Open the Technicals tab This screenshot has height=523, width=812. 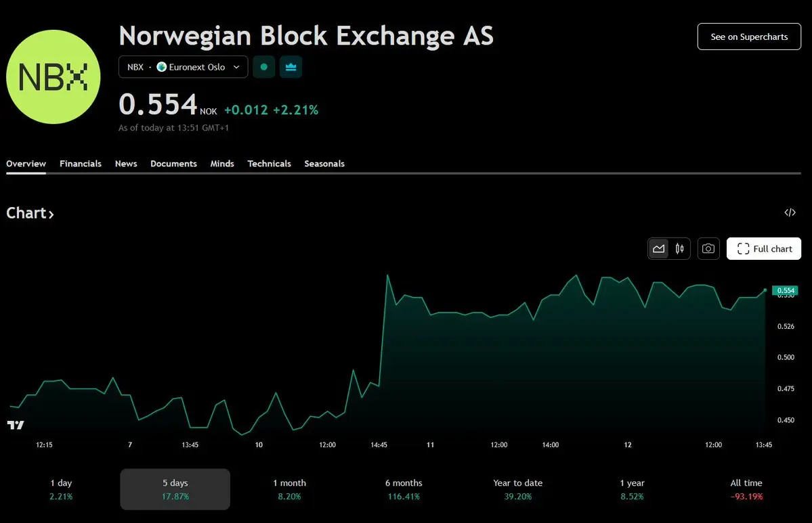tap(270, 164)
